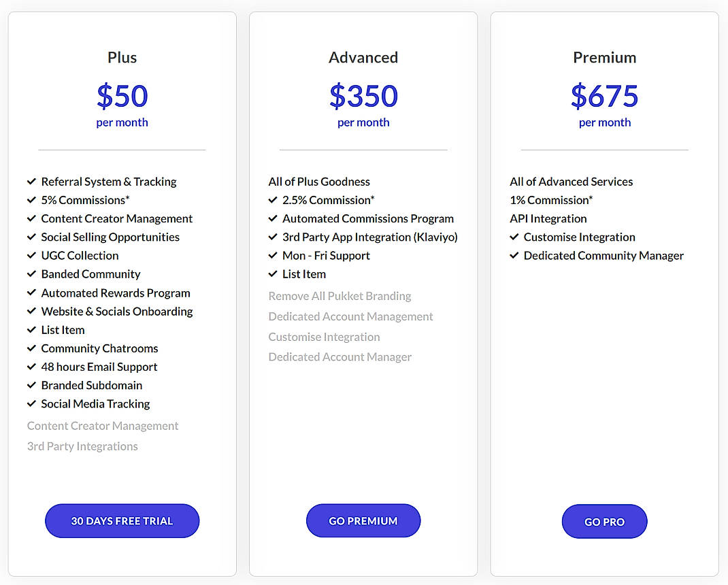The image size is (728, 585).
Task: Select the Plus plan header
Action: pyautogui.click(x=122, y=57)
